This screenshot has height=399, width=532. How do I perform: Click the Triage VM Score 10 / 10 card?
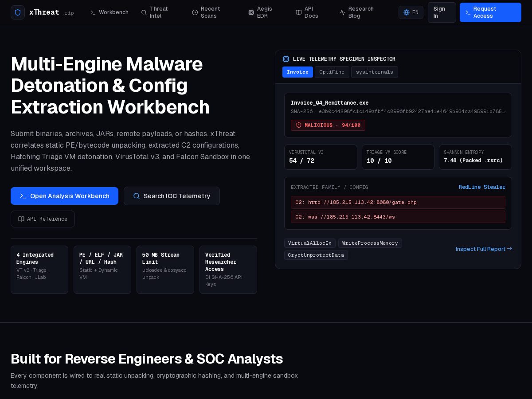pyautogui.click(x=398, y=157)
